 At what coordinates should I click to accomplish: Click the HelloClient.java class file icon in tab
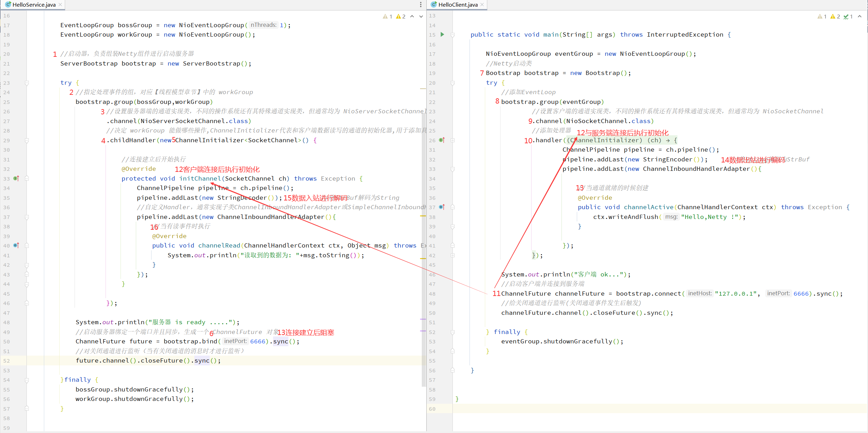click(434, 5)
